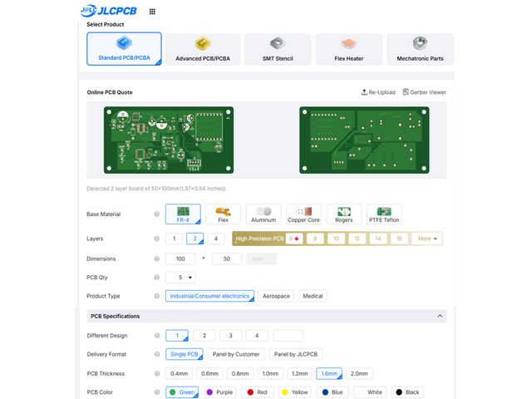
Task: Set layers to 4
Action: click(216, 239)
